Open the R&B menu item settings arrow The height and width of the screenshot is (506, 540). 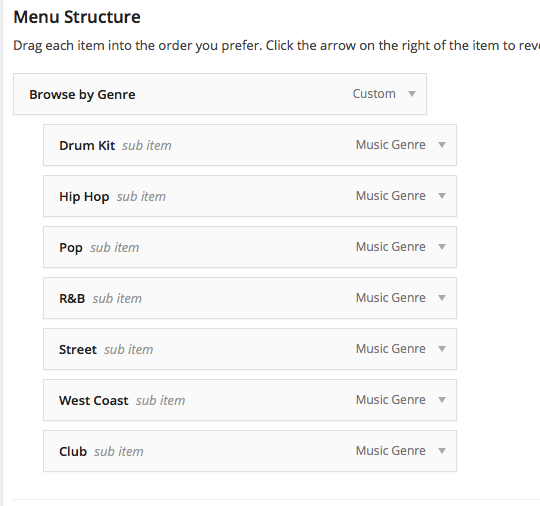click(x=442, y=298)
